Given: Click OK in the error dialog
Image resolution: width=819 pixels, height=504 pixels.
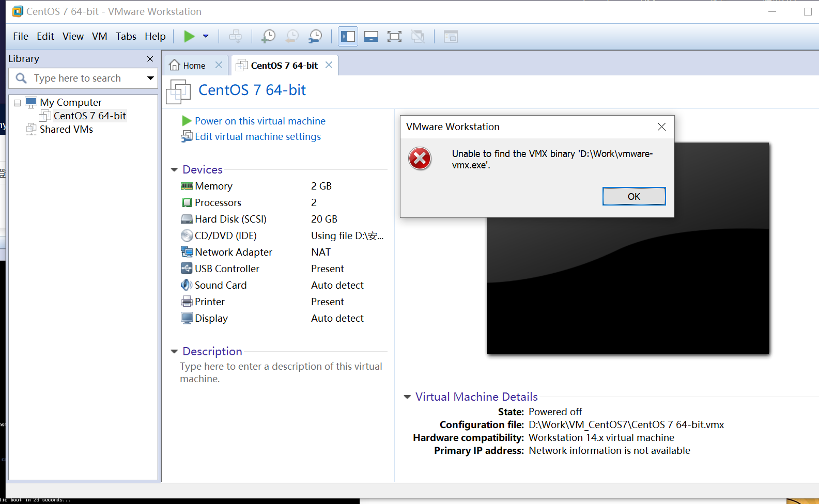Looking at the screenshot, I should pyautogui.click(x=634, y=196).
